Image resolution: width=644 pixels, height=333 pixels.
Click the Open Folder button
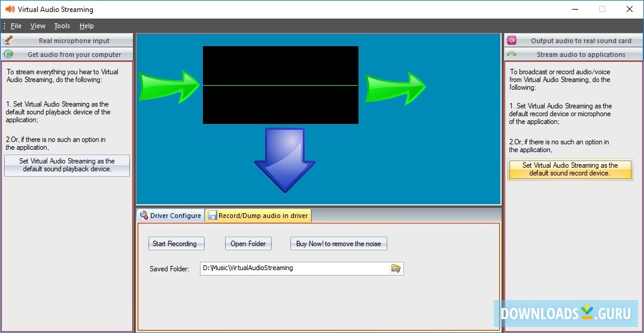pos(248,244)
